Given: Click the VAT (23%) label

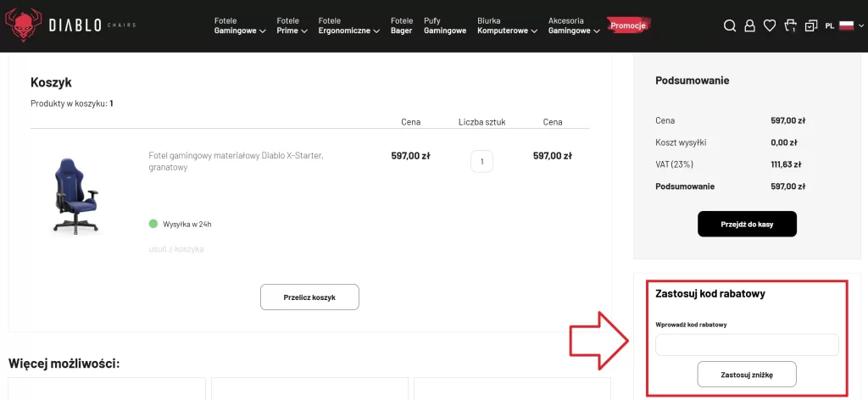Looking at the screenshot, I should tap(674, 164).
